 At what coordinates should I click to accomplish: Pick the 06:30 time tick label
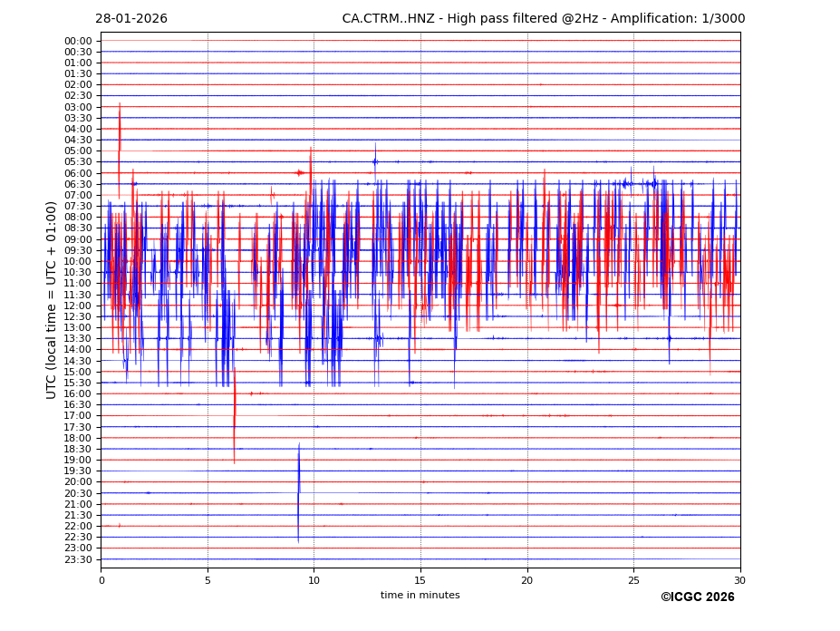[x=78, y=184]
